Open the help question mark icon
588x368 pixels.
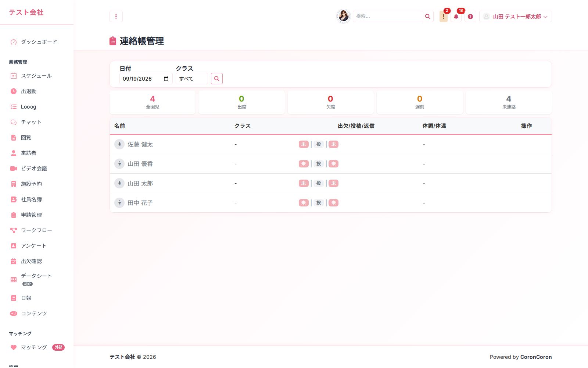(470, 17)
